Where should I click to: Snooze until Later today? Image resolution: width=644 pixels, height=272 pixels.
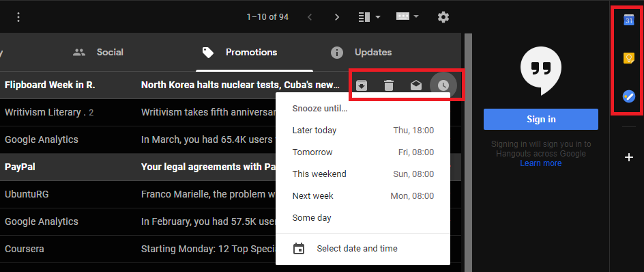[363, 131]
